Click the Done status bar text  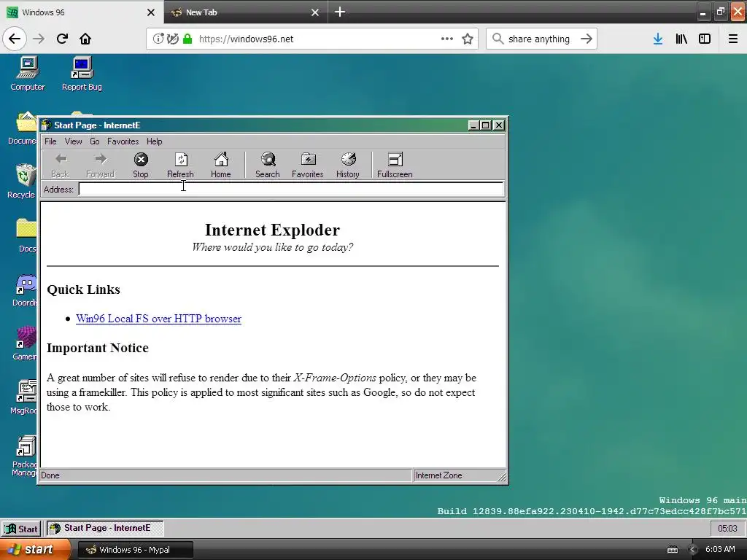[50, 475]
